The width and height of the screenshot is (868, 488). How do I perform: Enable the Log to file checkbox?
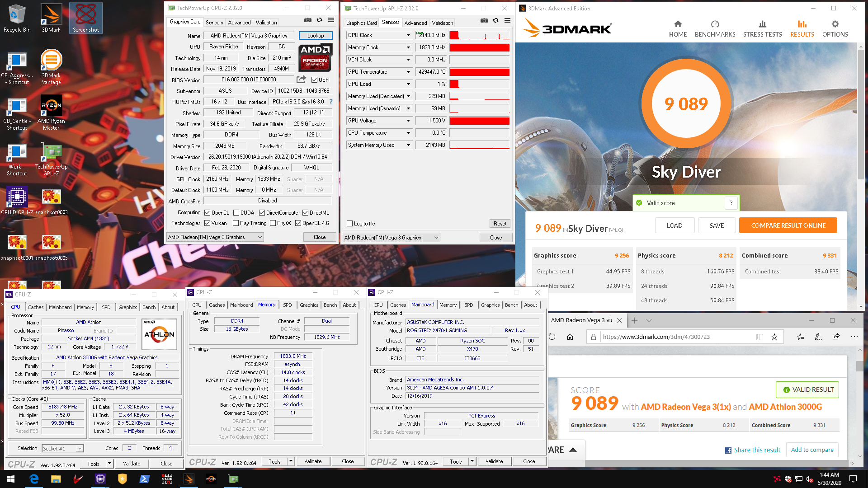tap(349, 224)
